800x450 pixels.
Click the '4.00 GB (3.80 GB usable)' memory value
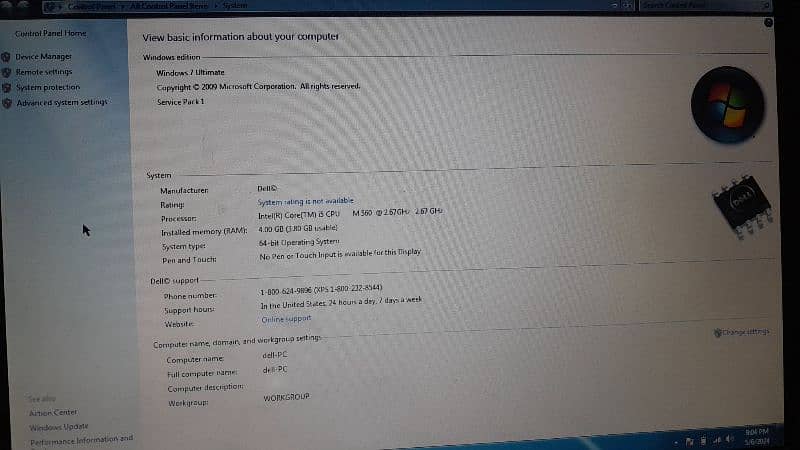(297, 229)
